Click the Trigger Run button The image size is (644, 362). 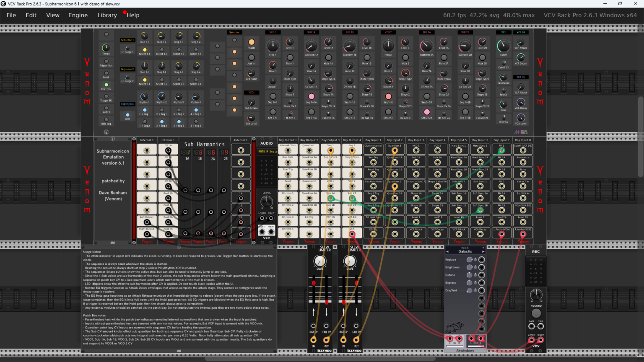coord(106,61)
